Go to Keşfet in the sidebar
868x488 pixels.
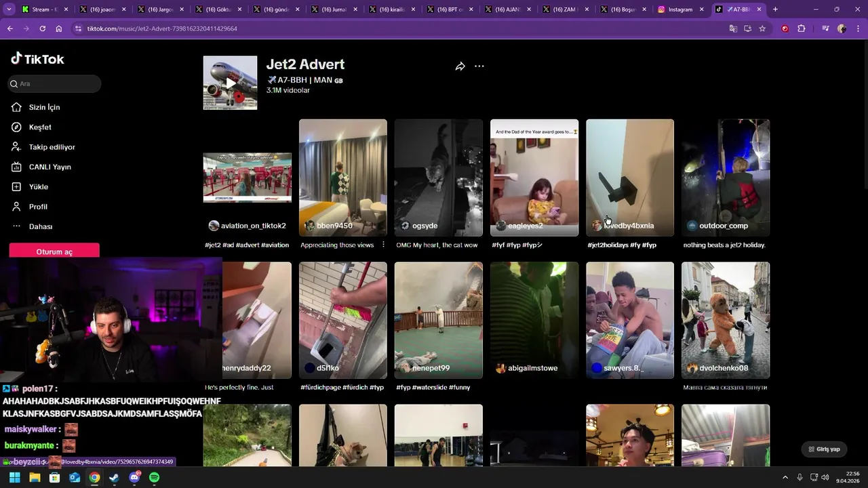40,127
